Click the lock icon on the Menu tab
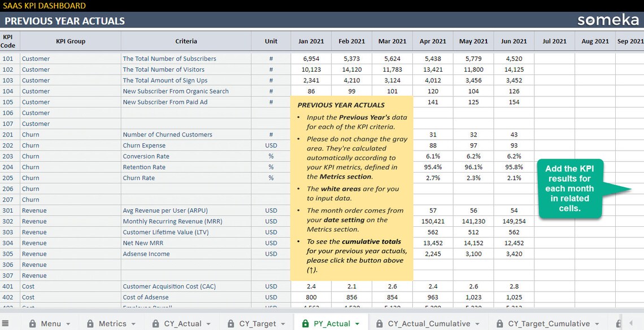 (32, 323)
